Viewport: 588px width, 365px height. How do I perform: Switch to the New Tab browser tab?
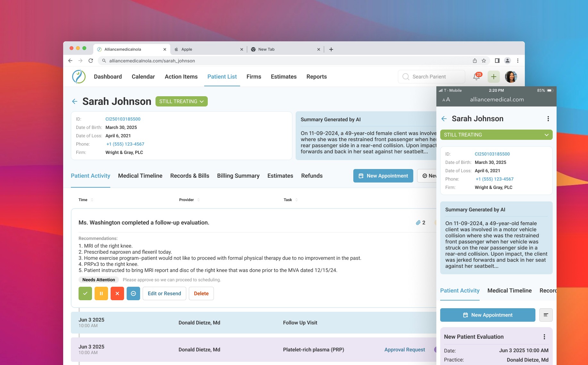click(x=285, y=49)
